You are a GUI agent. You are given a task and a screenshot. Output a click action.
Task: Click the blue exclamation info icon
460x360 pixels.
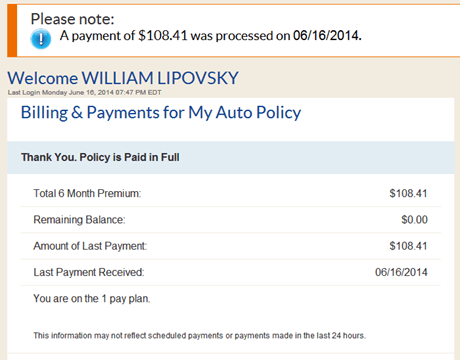[41, 39]
